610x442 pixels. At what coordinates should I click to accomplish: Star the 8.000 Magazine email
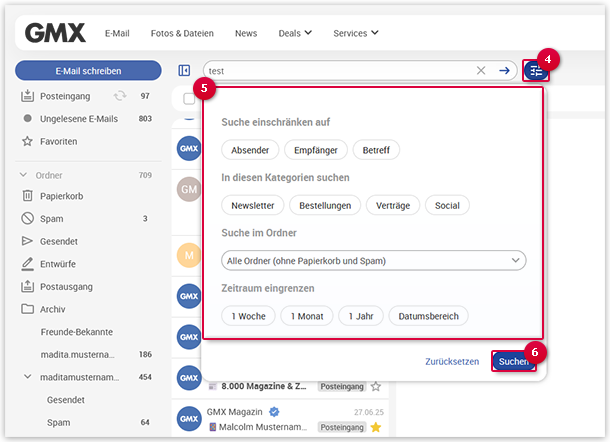click(x=376, y=386)
